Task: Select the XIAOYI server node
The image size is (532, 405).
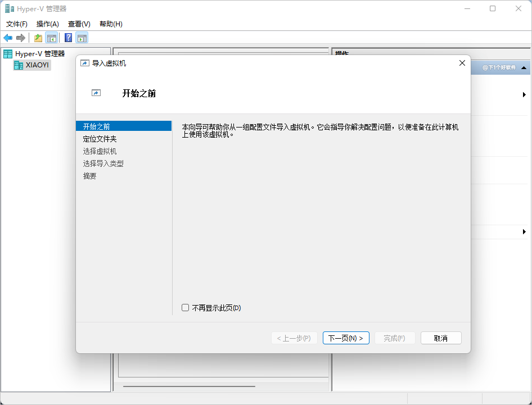Action: (x=32, y=65)
